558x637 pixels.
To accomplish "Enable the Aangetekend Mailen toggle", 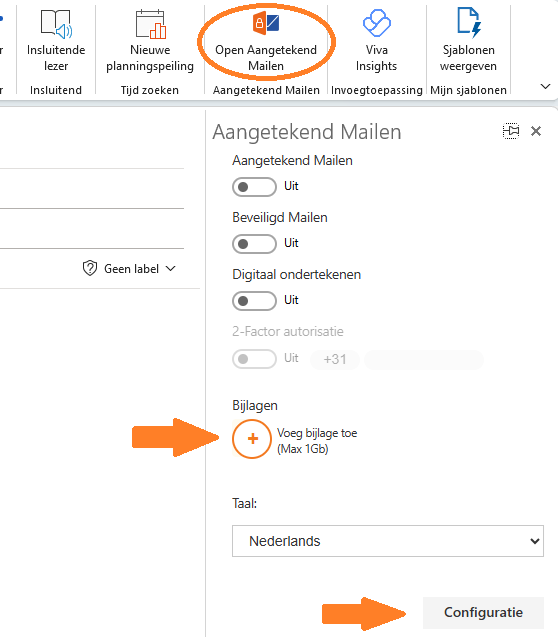I will (x=254, y=187).
